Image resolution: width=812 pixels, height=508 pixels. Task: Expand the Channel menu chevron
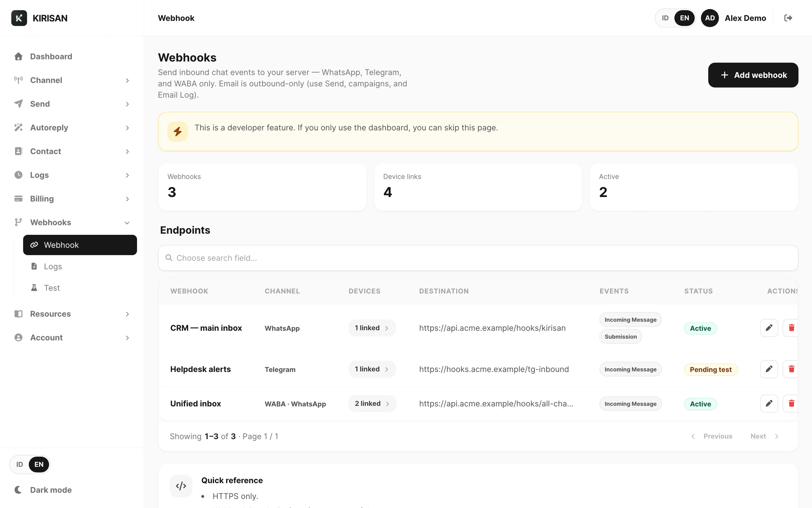pos(127,80)
